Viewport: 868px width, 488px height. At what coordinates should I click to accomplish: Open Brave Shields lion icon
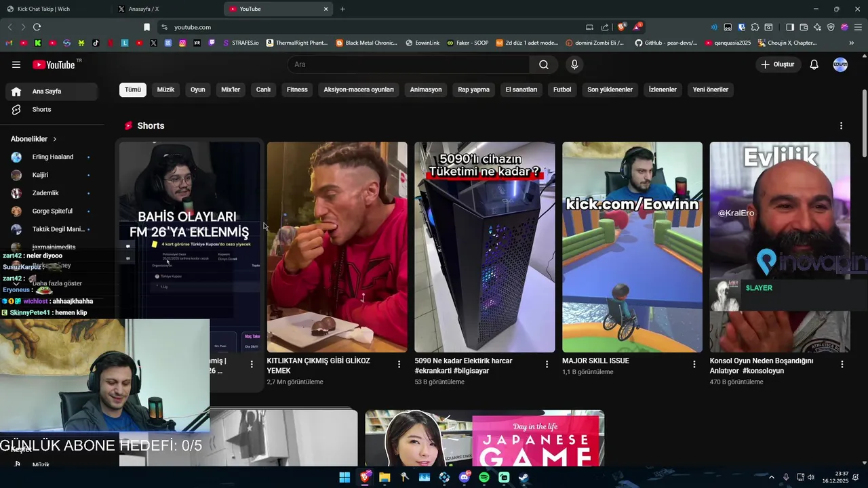(621, 27)
